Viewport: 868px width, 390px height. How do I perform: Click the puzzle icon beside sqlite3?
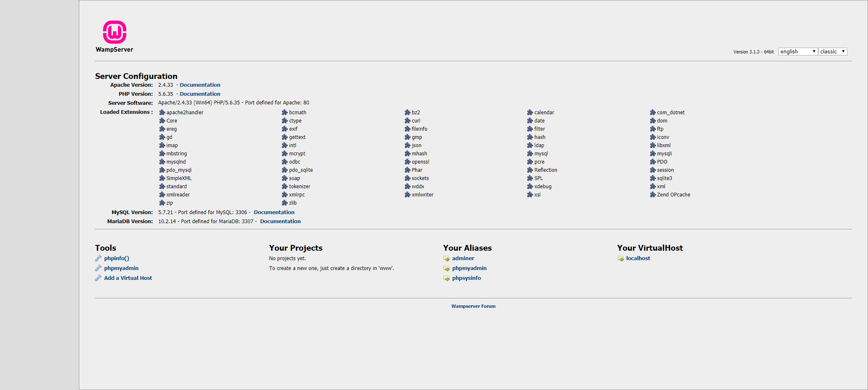pos(653,178)
